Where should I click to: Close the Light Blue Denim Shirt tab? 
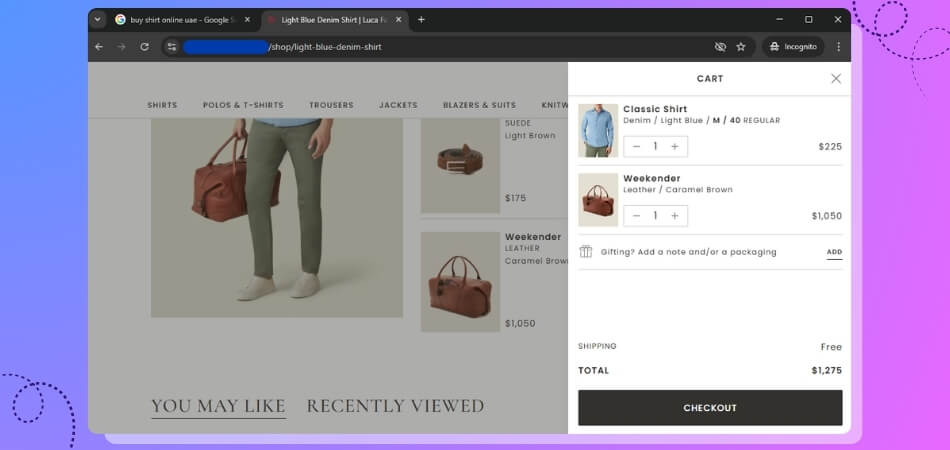click(398, 20)
